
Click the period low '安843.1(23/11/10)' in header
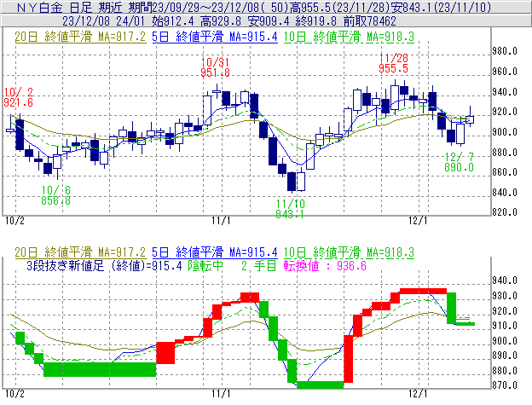(441, 7)
